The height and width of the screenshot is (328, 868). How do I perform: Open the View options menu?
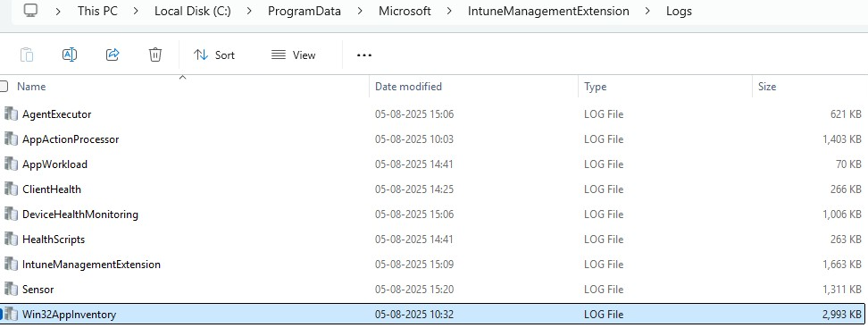(294, 55)
